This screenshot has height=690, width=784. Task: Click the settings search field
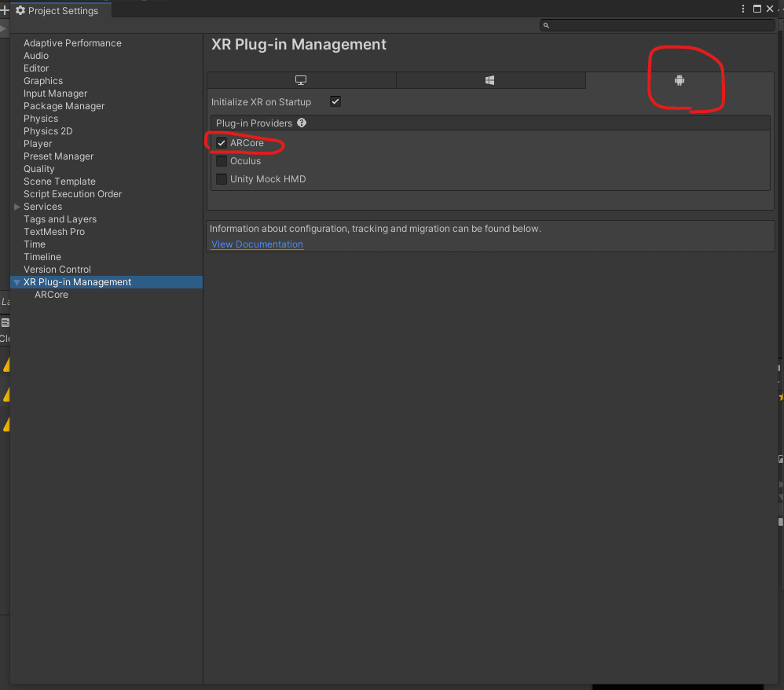click(657, 25)
